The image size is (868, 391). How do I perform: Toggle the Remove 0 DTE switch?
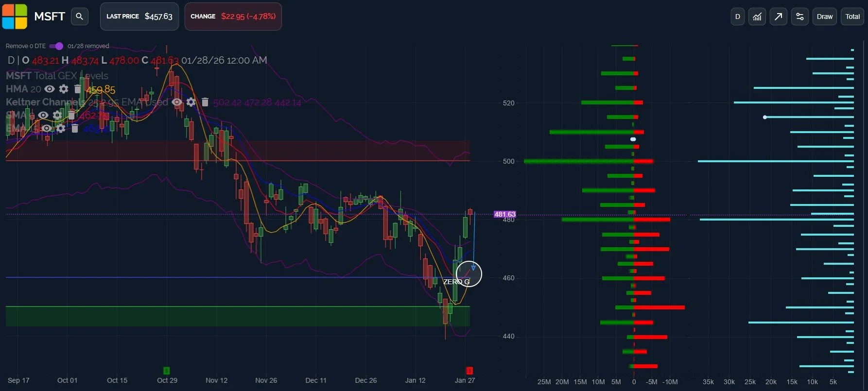pos(56,46)
